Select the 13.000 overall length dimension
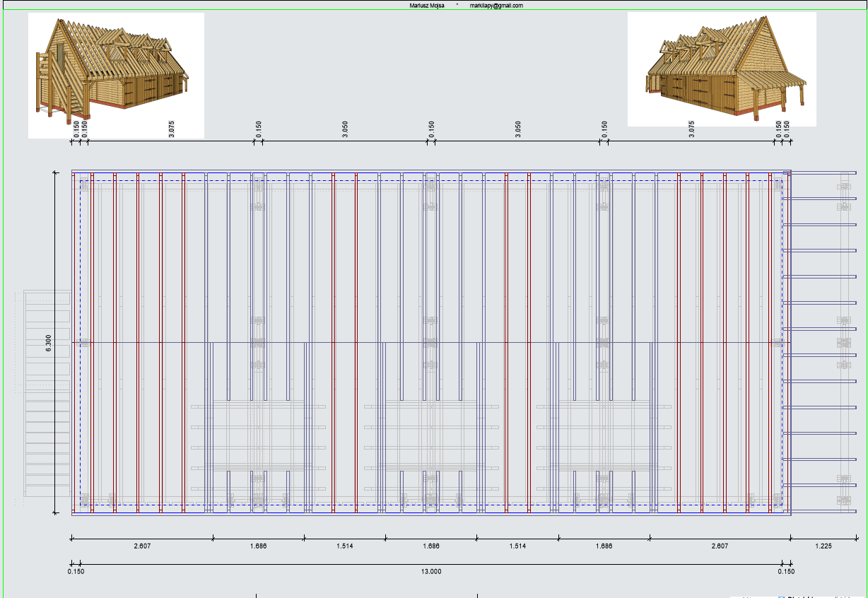Viewport: 868px width, 598px height. pyautogui.click(x=430, y=572)
